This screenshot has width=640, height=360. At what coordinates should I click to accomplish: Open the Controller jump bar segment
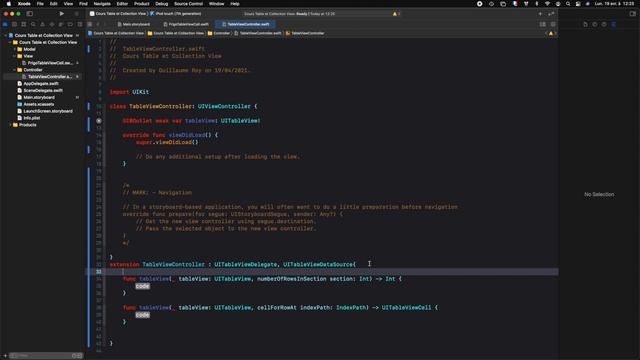point(219,33)
